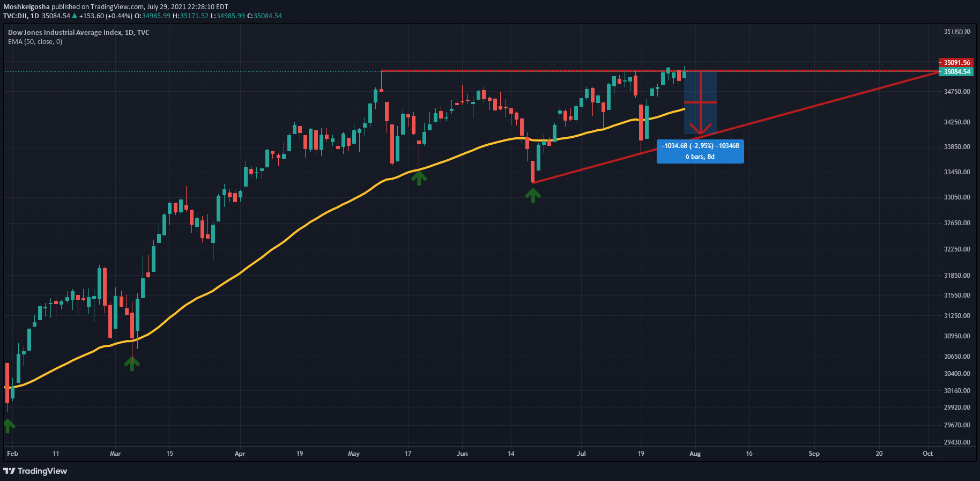
Task: Click the 33850.00 price axis label
Action: click(x=957, y=147)
